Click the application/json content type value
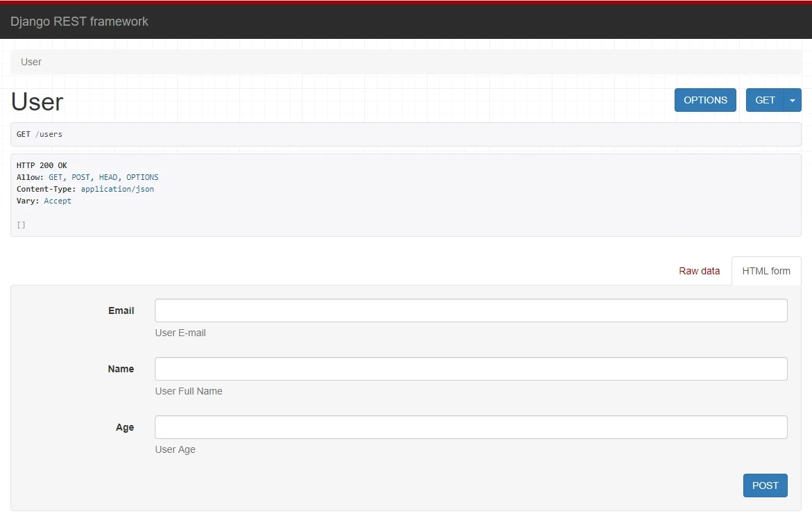This screenshot has height=523, width=812. tap(117, 189)
